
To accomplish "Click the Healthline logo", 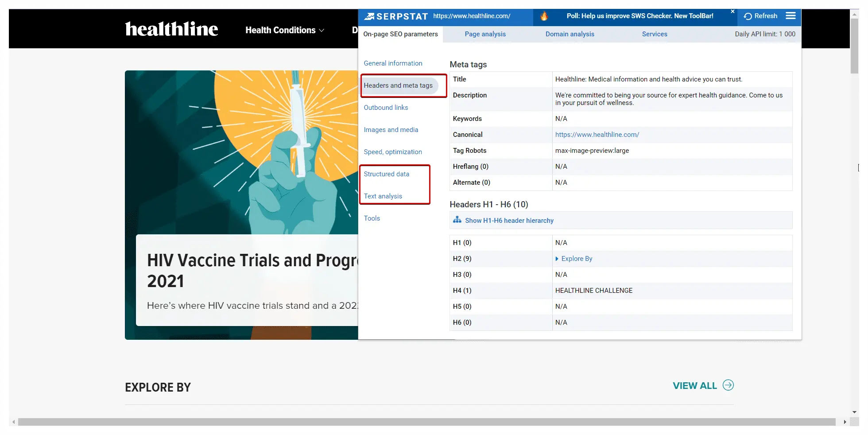I will click(171, 29).
